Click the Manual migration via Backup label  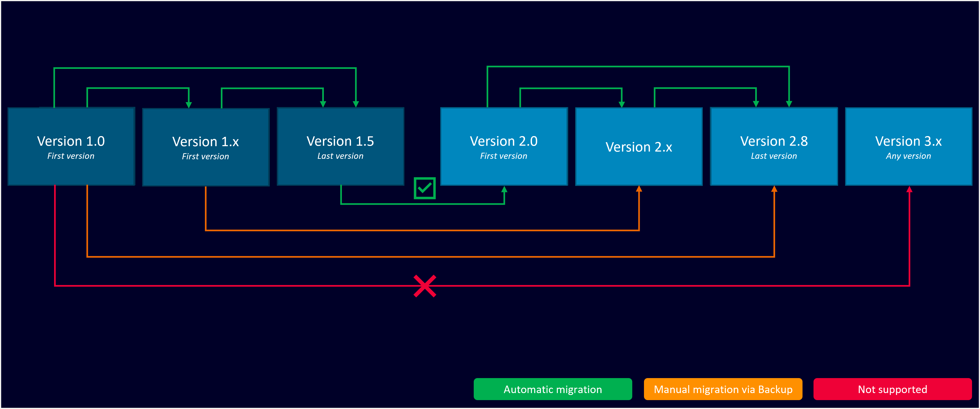coord(723,389)
